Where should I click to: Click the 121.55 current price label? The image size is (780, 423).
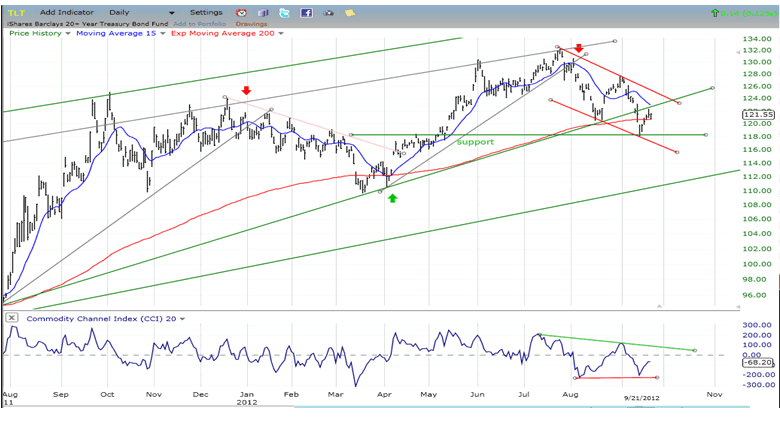tap(755, 114)
